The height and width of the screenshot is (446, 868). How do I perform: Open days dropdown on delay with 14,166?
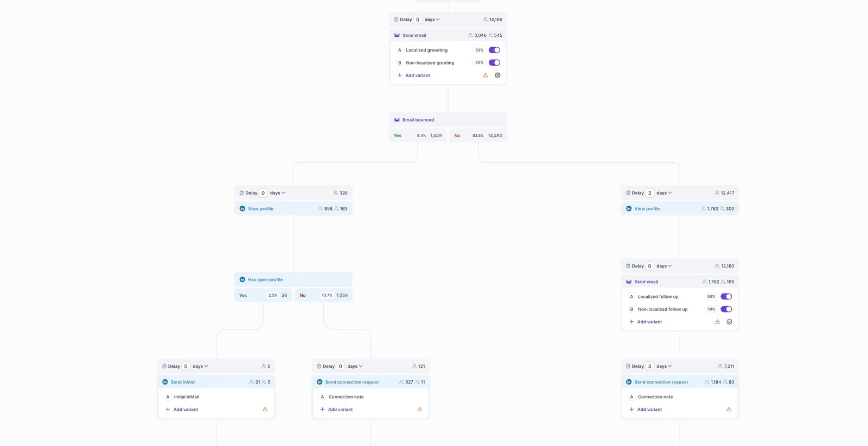click(x=432, y=20)
